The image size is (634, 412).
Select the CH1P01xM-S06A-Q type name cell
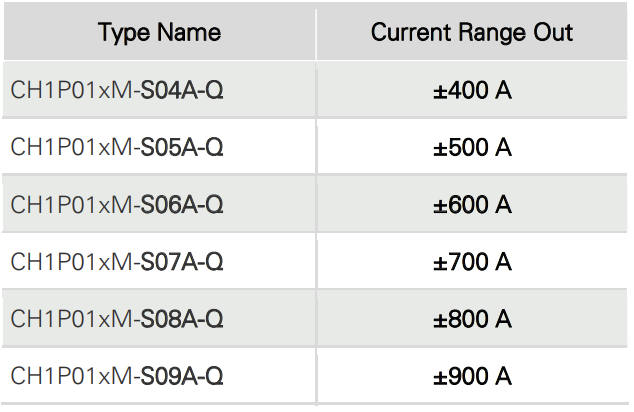[117, 204]
